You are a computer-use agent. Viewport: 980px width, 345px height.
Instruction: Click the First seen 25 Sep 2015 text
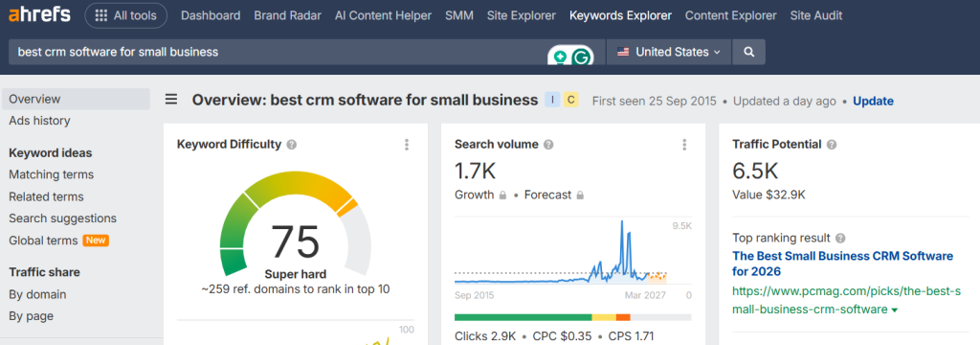tap(654, 101)
